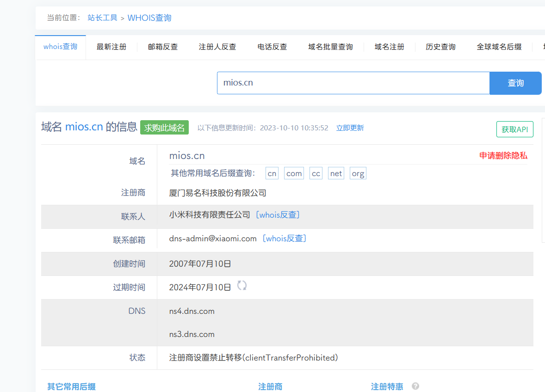Select the 电话反查 tab

pos(272,47)
